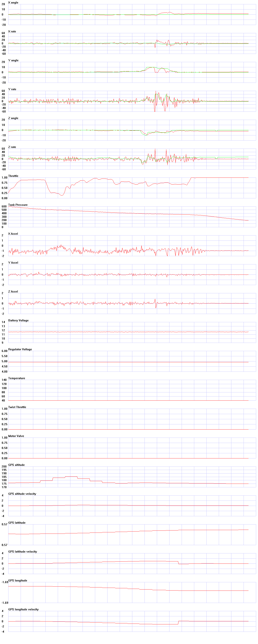Click the Regulator Voltage chart title
Screen dimensions: 258x644
(20, 349)
